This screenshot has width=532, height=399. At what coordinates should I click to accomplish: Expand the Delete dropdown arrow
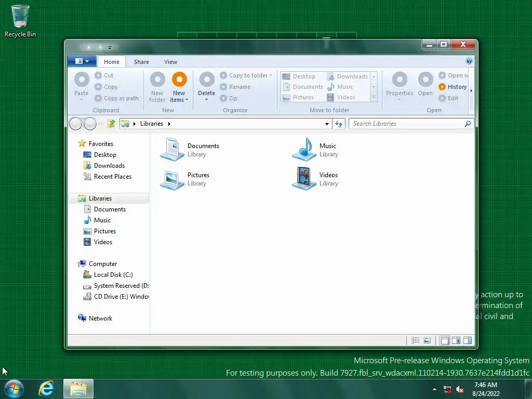tap(206, 100)
